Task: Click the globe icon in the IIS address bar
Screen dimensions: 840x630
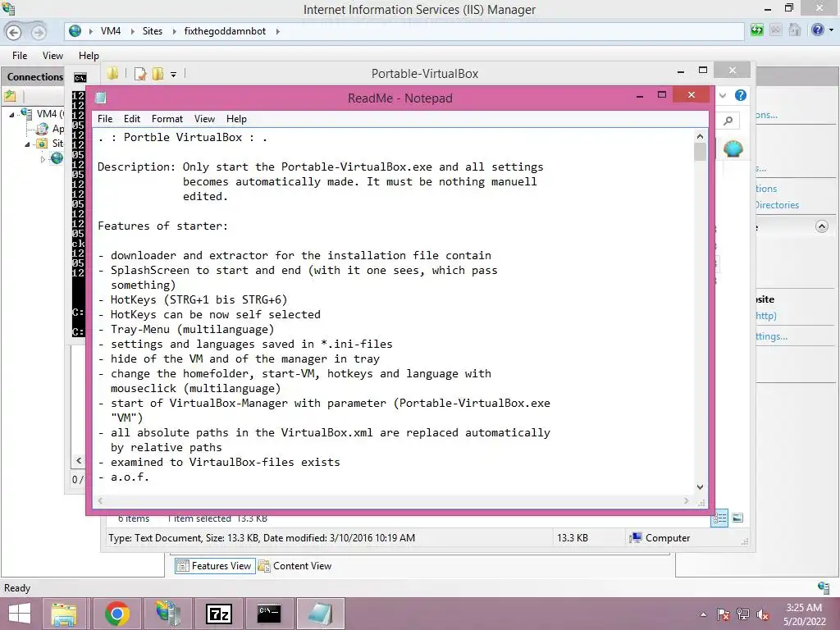Action: point(75,31)
